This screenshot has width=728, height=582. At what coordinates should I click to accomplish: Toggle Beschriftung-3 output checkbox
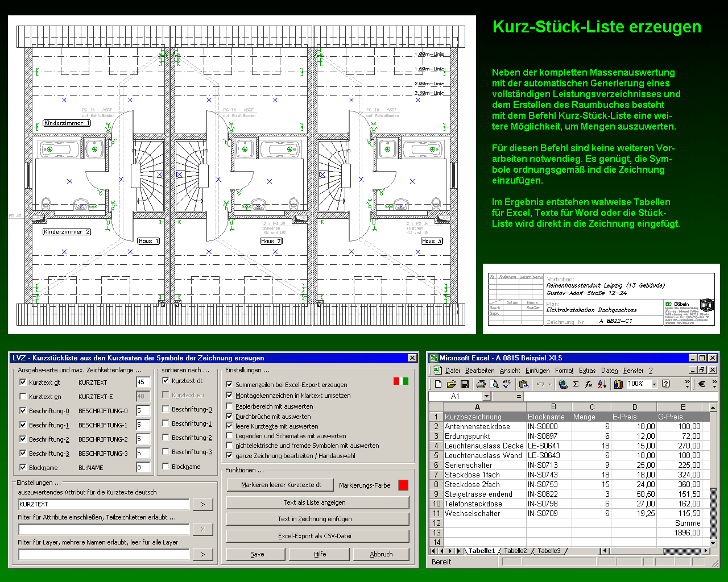23,454
